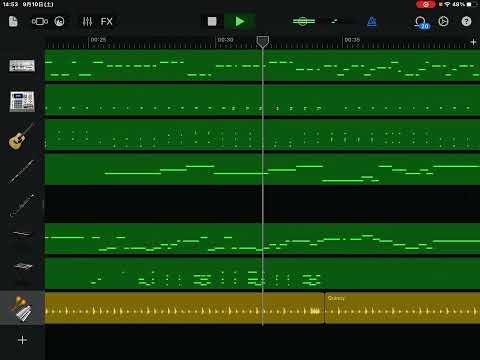
Task: Select the drum machine track header
Action: (x=22, y=101)
